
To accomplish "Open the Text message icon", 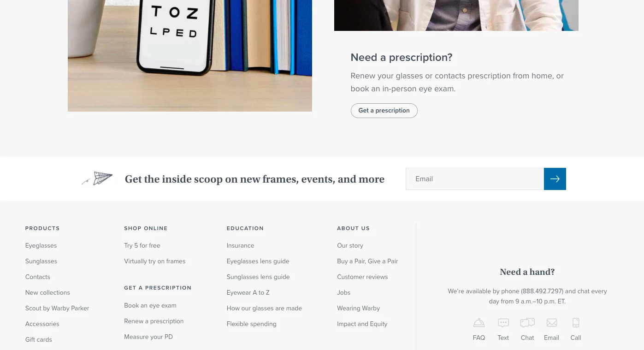I will pyautogui.click(x=503, y=323).
